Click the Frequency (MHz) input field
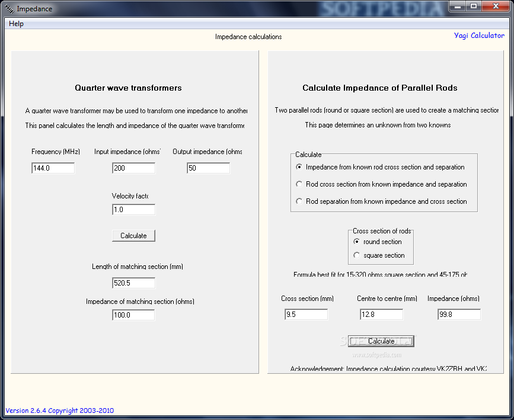Image resolution: width=514 pixels, height=420 pixels. click(x=53, y=168)
